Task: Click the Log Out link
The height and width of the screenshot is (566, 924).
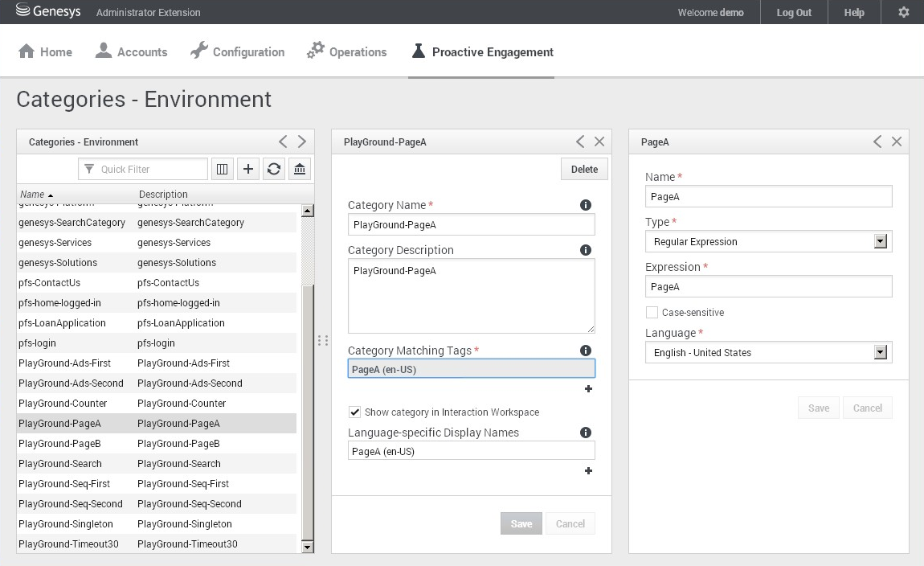Action: coord(793,12)
